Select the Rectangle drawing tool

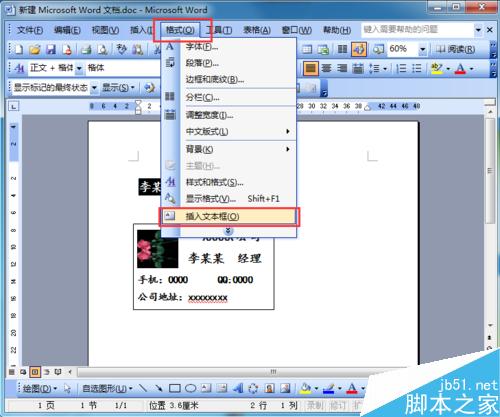tap(175, 388)
